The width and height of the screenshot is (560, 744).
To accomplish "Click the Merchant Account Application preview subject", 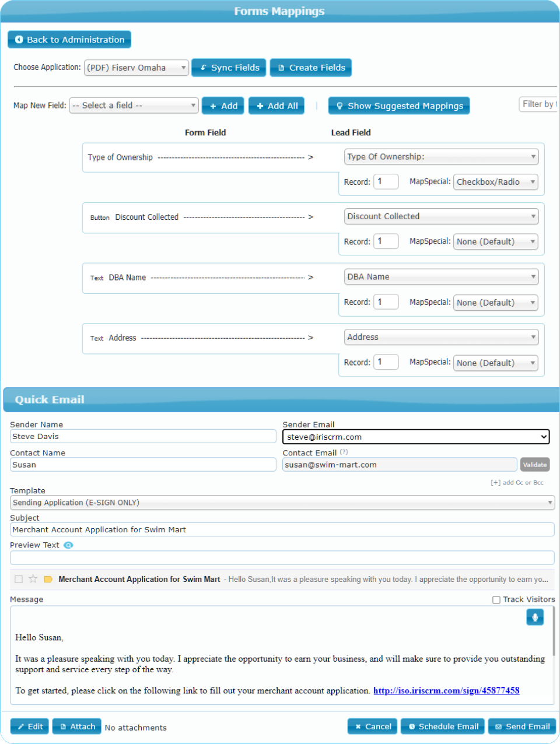I will tap(139, 579).
